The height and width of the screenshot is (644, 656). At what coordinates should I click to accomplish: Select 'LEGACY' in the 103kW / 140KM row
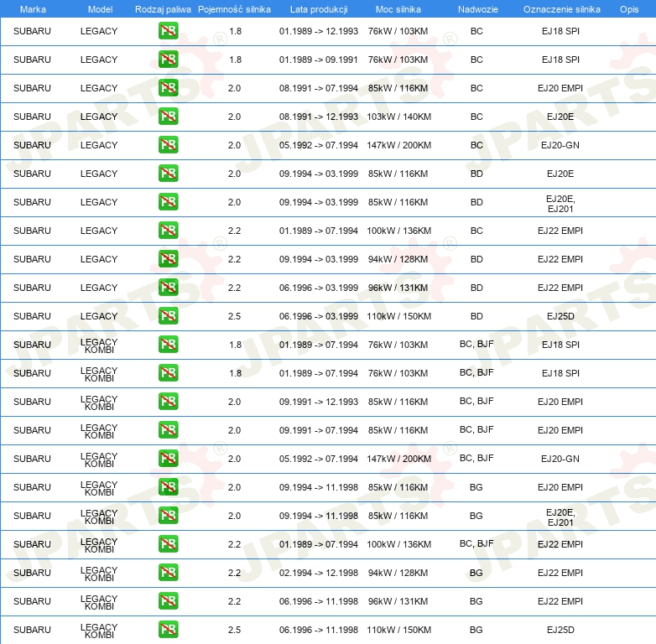[x=99, y=117]
